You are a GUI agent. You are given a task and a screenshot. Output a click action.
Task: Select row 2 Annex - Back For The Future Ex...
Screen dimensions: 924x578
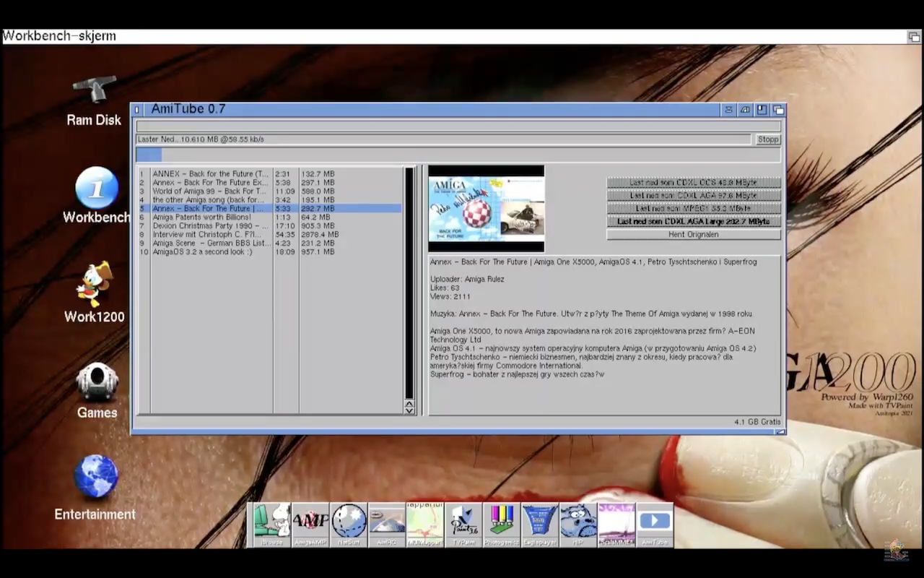269,183
